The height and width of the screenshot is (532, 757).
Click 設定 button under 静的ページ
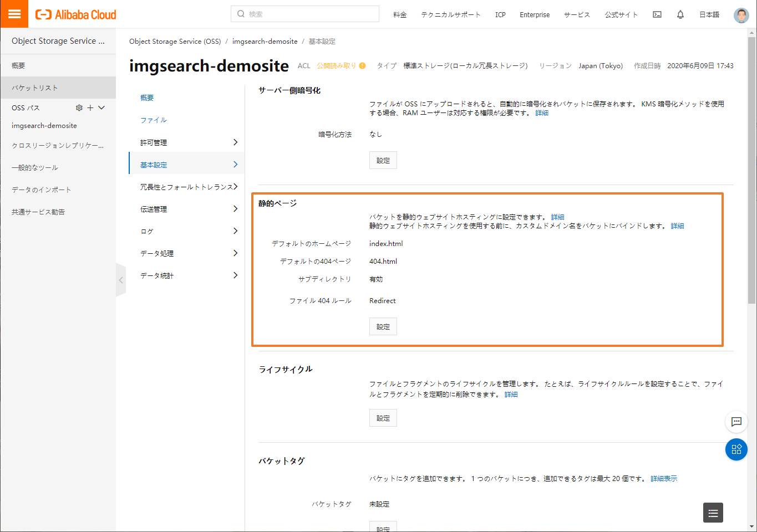[x=383, y=326]
